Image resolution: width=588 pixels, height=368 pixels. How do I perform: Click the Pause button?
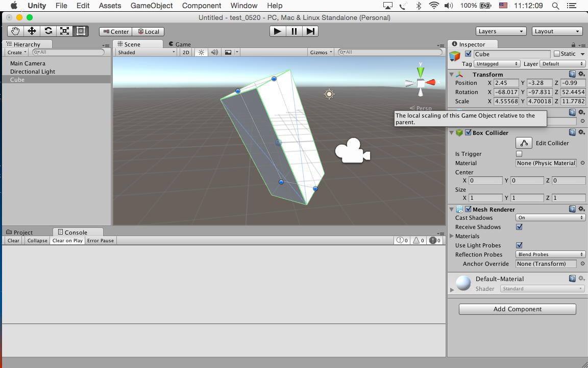pyautogui.click(x=294, y=31)
